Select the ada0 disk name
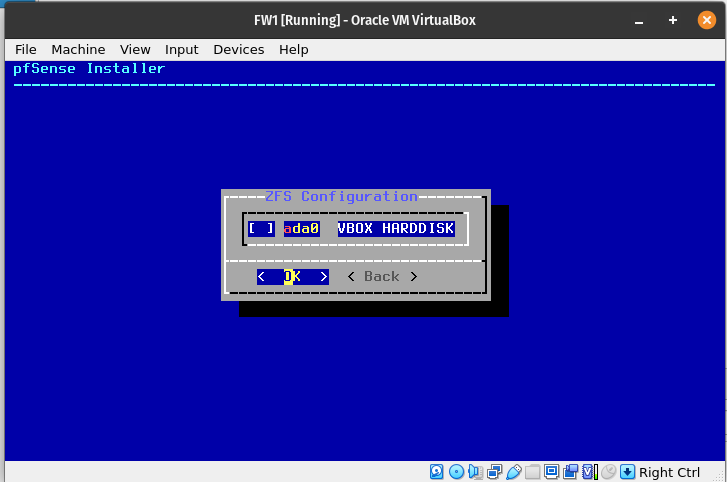This screenshot has height=482, width=727. [301, 228]
